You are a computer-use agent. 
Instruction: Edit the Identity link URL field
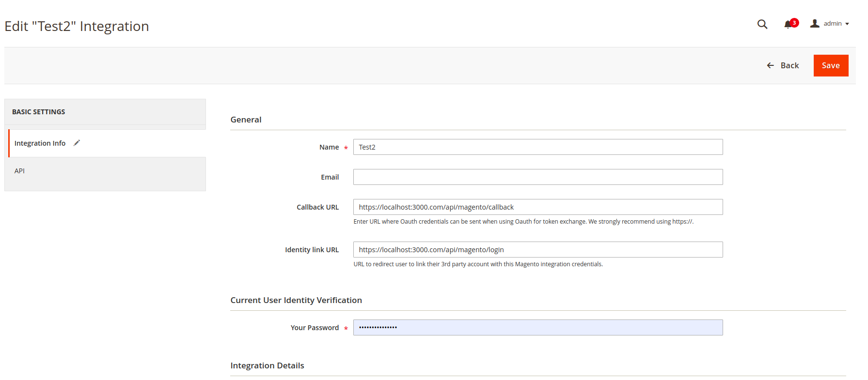[538, 250]
